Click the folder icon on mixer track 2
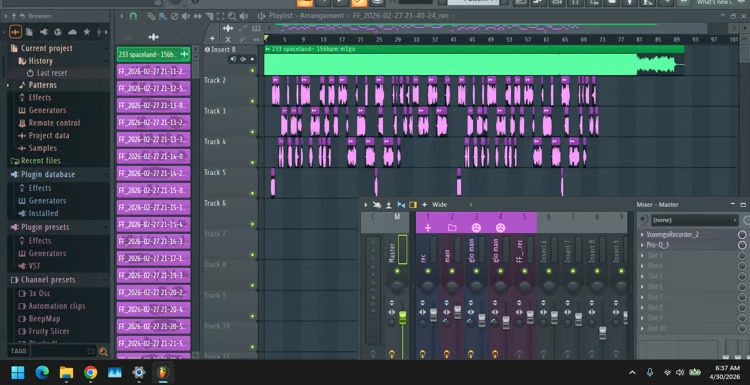750x385 pixels. click(x=452, y=228)
